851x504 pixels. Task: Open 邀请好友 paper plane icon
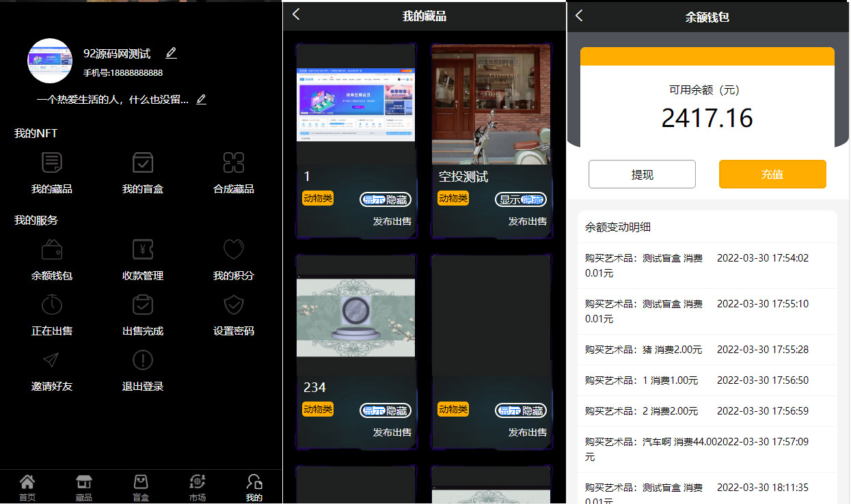(52, 360)
